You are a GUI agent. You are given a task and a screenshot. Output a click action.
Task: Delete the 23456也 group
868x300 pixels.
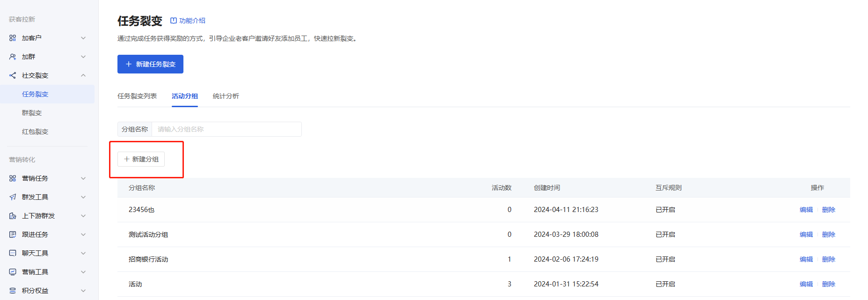pos(829,210)
